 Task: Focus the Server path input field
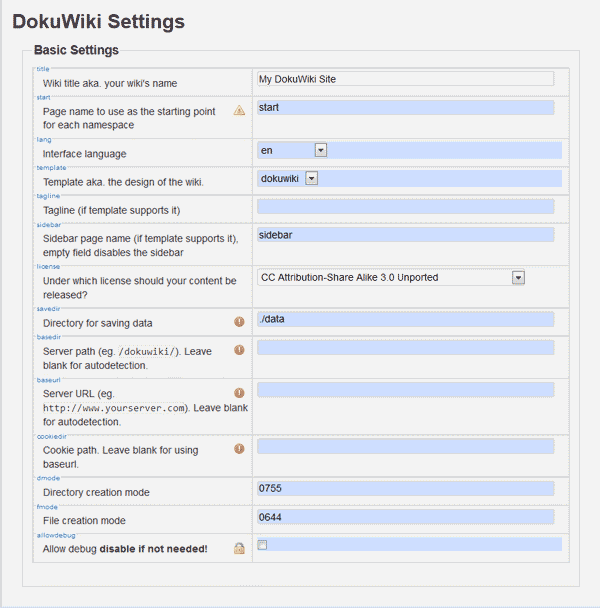pyautogui.click(x=405, y=347)
